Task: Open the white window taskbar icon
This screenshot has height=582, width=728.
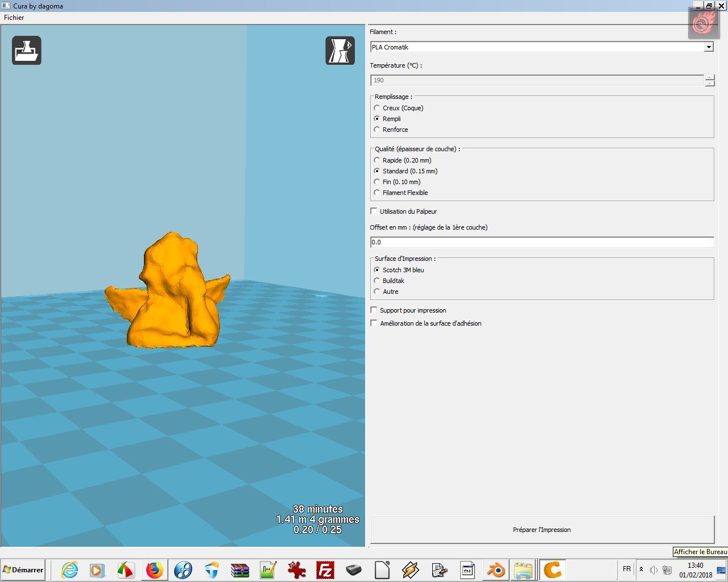Action: 467,570
